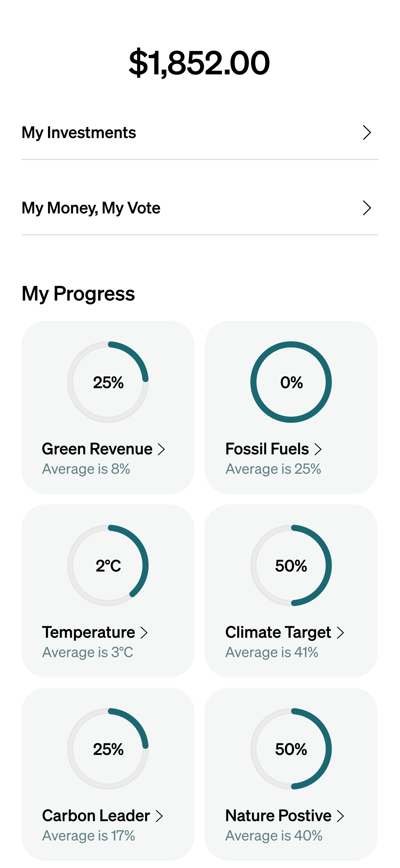Select My Money, My Vote entry
Image resolution: width=400 pixels, height=868 pixels.
[91, 207]
